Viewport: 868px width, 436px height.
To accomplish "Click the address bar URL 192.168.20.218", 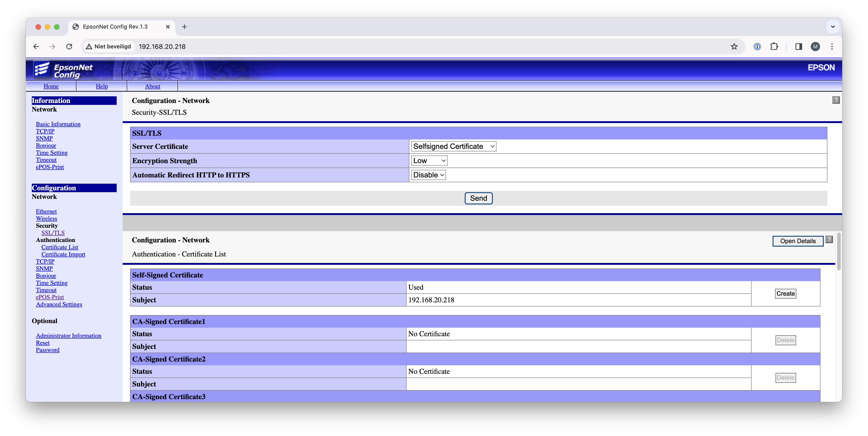I will point(162,47).
